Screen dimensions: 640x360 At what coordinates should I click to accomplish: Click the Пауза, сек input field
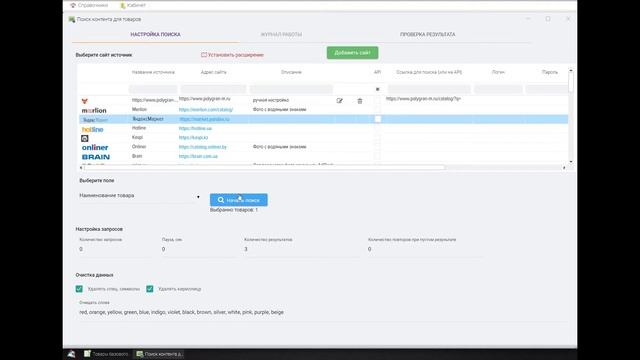pyautogui.click(x=199, y=249)
